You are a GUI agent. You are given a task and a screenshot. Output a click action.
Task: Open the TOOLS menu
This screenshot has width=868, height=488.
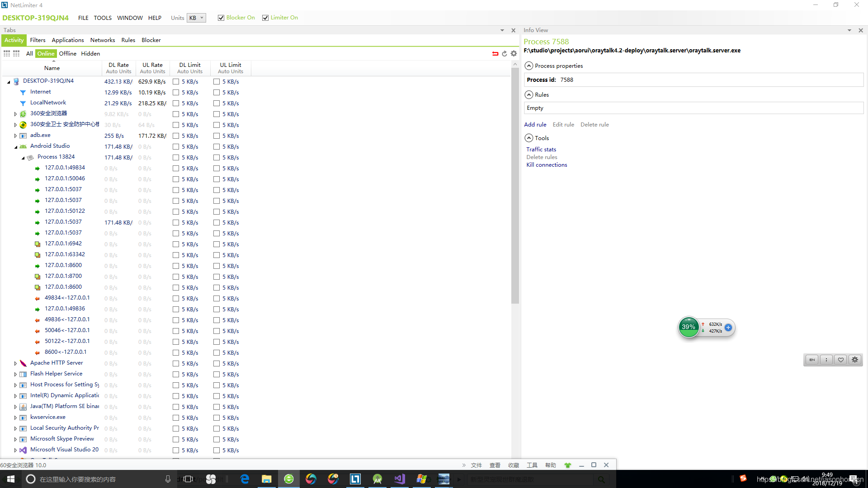coord(103,18)
